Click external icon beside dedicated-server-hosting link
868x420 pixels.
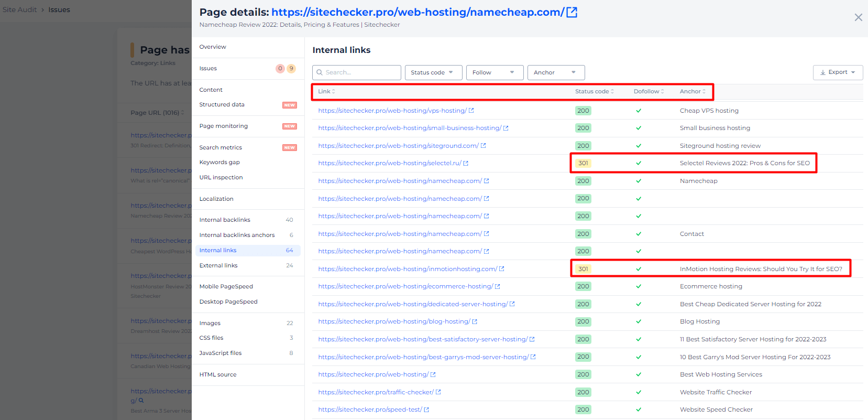point(512,304)
